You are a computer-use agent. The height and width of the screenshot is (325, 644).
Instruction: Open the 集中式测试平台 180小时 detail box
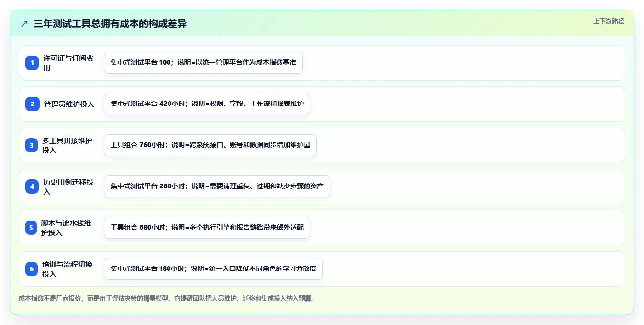[213, 269]
